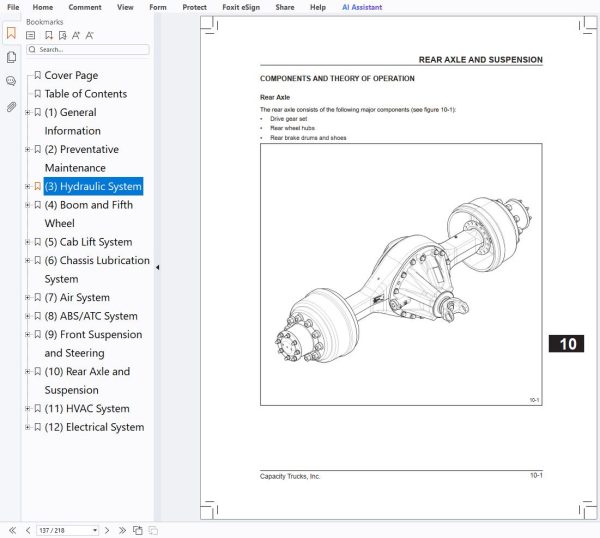Expand the (2) Preventative Maintenance bookmark
The width and height of the screenshot is (600, 538).
(x=28, y=149)
